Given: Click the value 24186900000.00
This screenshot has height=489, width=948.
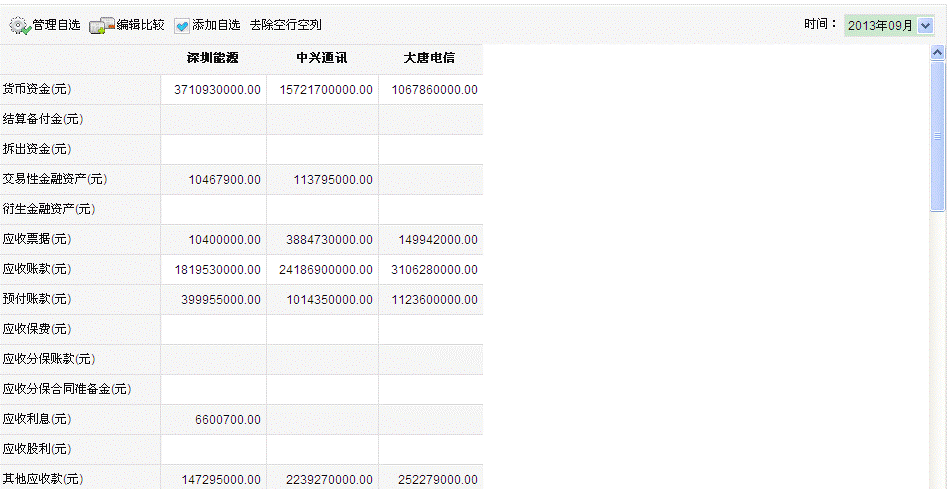Looking at the screenshot, I should 326,270.
